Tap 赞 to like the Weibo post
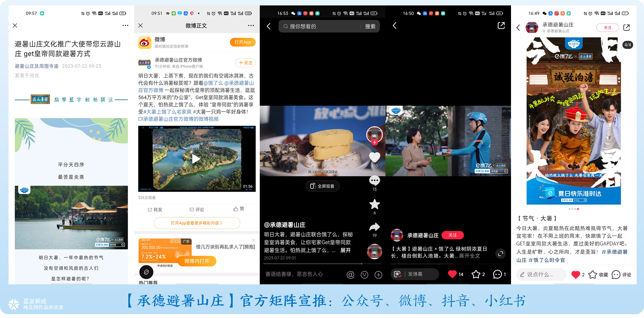This screenshot has width=644, height=318. [x=238, y=209]
